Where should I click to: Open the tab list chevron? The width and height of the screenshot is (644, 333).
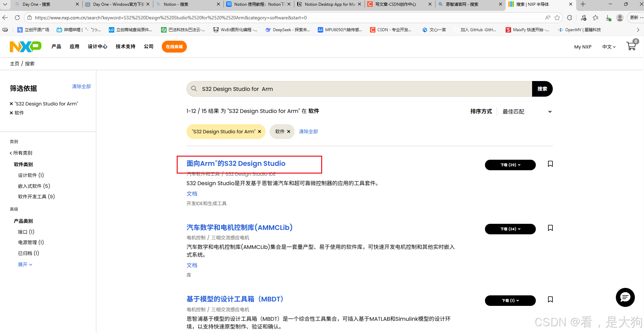coord(5,4)
